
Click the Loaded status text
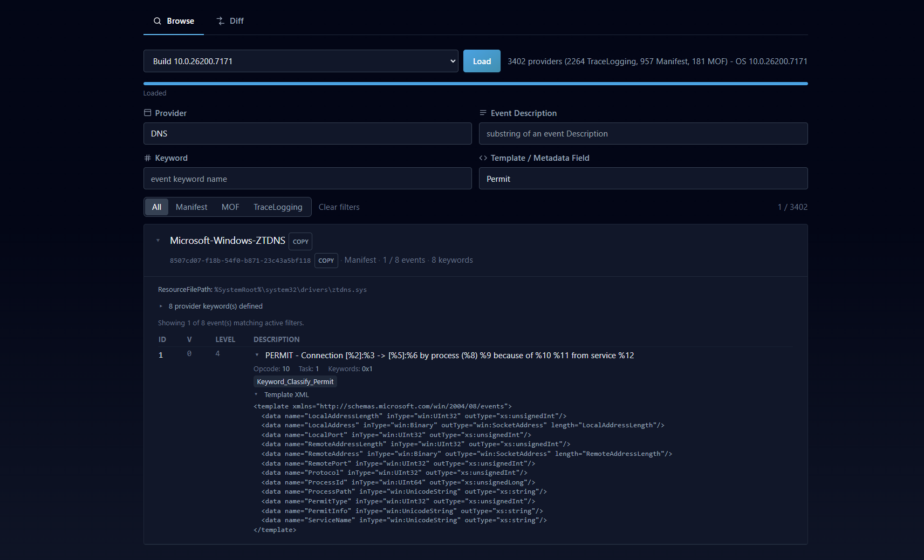click(155, 93)
